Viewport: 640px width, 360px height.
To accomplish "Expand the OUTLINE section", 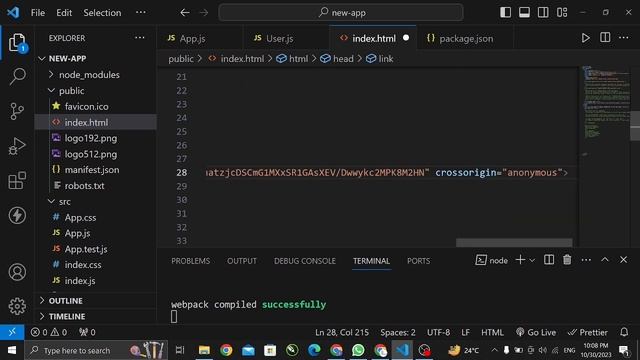I will [x=95, y=300].
